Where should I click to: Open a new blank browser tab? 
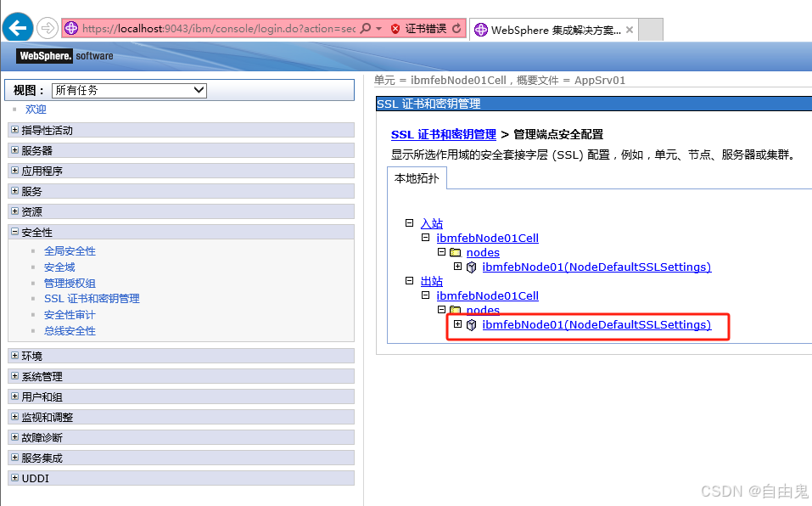pos(651,30)
